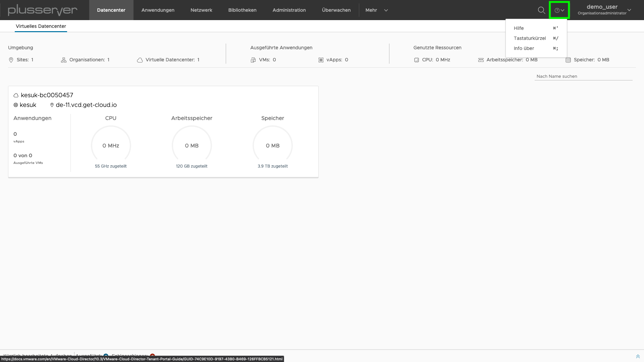This screenshot has width=644, height=362.
Task: Click the Organisationen icon in Umgebung
Action: click(x=64, y=60)
